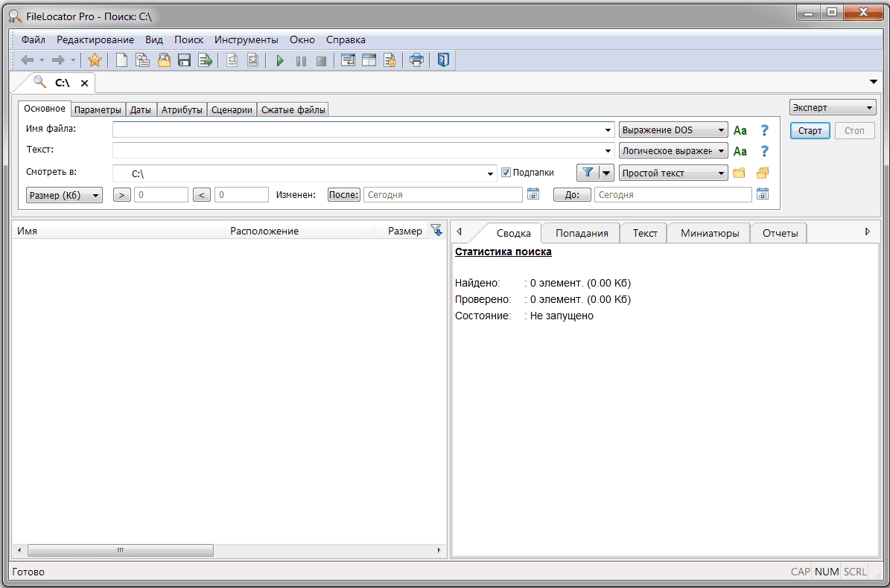Click the window layout panes icon
The width and height of the screenshot is (890, 588).
point(369,60)
